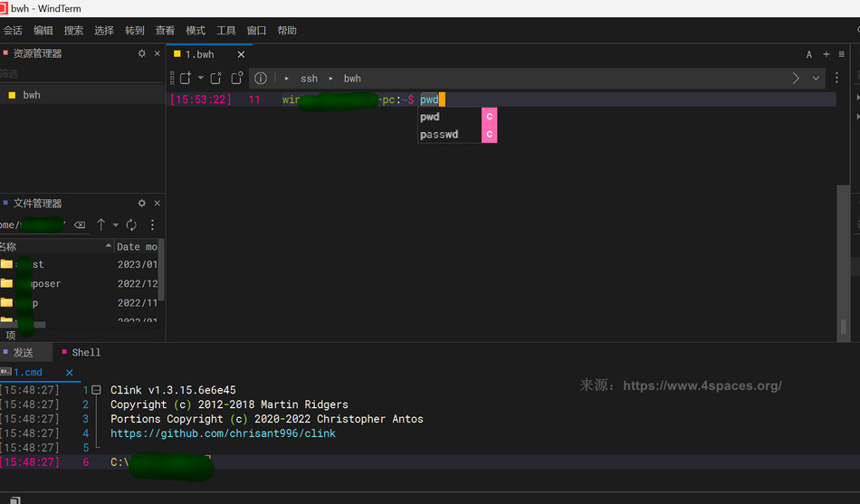Open the 文件管理器 three-dot options menu

[x=152, y=224]
